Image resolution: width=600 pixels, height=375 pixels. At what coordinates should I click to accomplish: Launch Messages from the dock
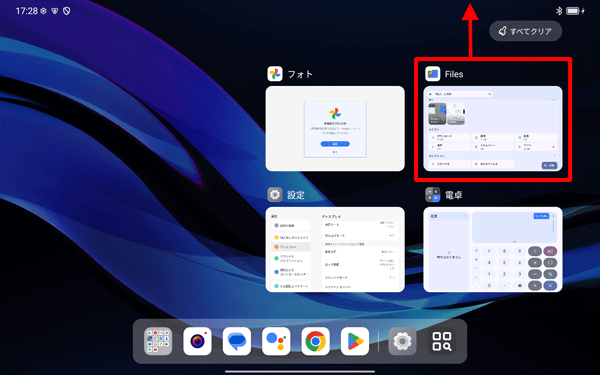237,341
